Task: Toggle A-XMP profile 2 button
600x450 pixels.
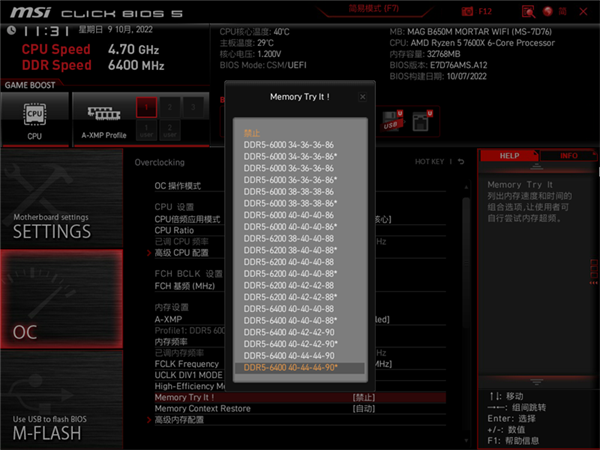Action: (x=169, y=108)
